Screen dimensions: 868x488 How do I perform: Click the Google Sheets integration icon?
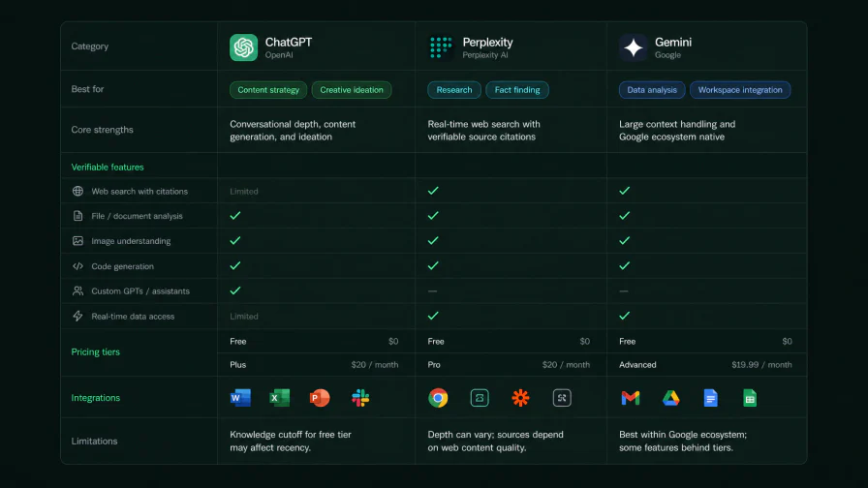click(750, 398)
